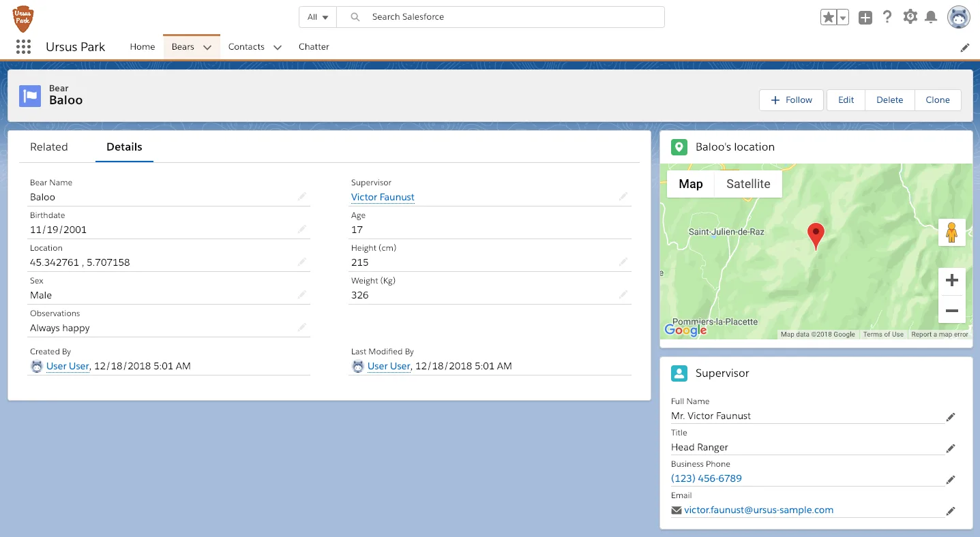Image resolution: width=980 pixels, height=537 pixels.
Task: Click the Edit button
Action: [846, 100]
